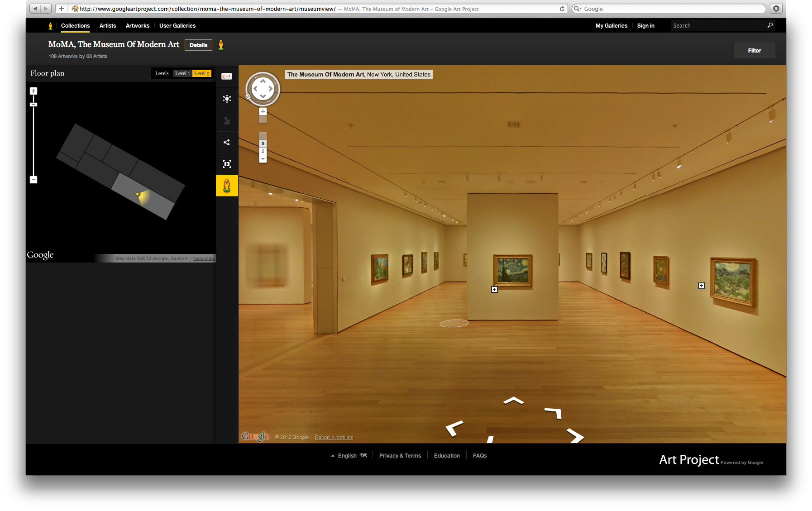Select the share icon in the left sidebar
This screenshot has height=511, width=812.
tap(227, 142)
